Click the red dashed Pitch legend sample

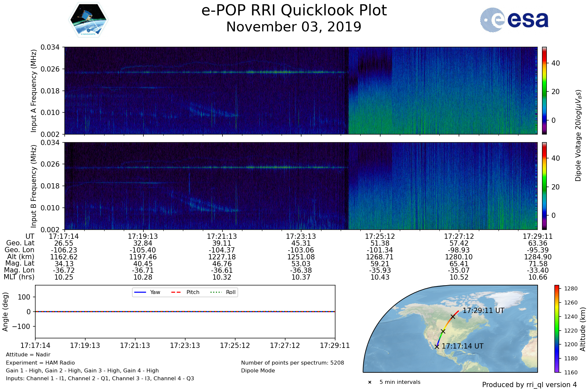[176, 292]
